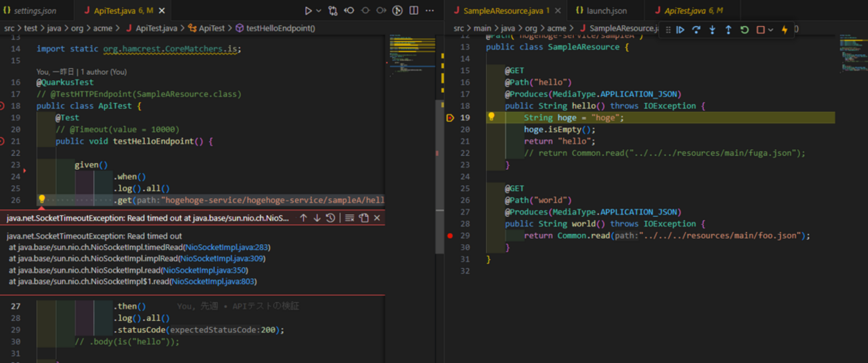The height and width of the screenshot is (363, 868).
Task: Click the testHelloEndpoint() breadcrumb item
Action: 280,28
